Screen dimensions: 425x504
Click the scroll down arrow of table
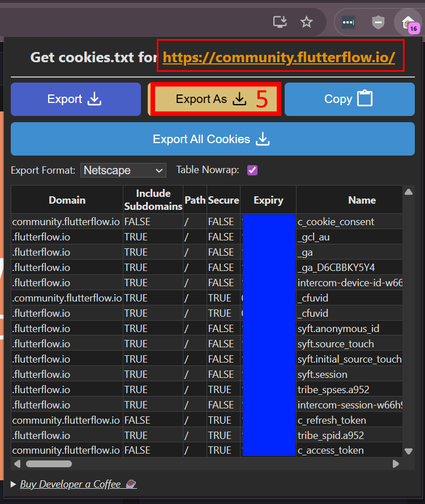click(409, 451)
